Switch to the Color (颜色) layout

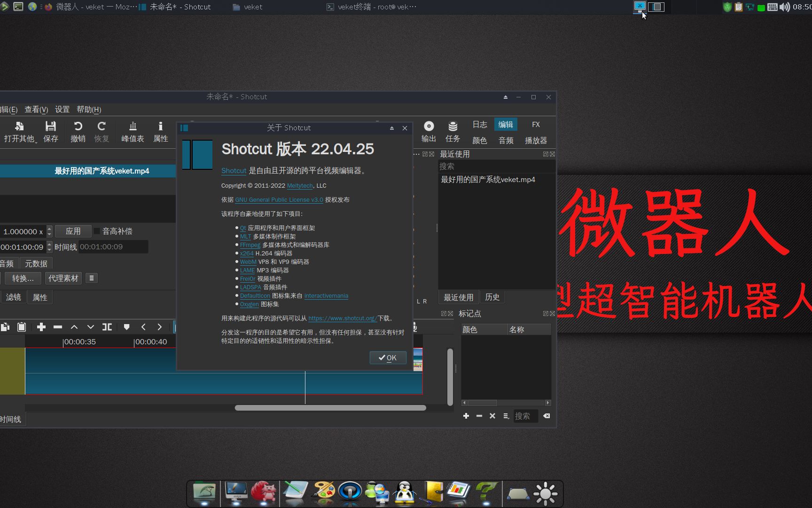[480, 140]
